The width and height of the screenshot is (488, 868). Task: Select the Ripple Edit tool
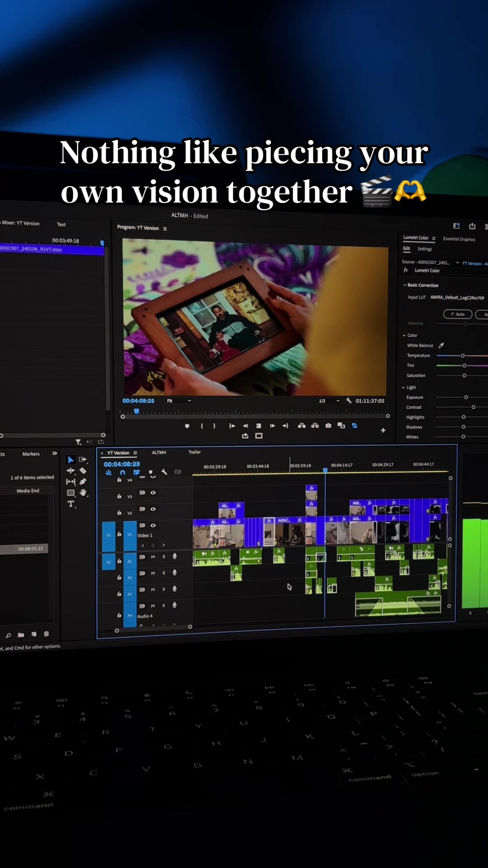pos(70,471)
